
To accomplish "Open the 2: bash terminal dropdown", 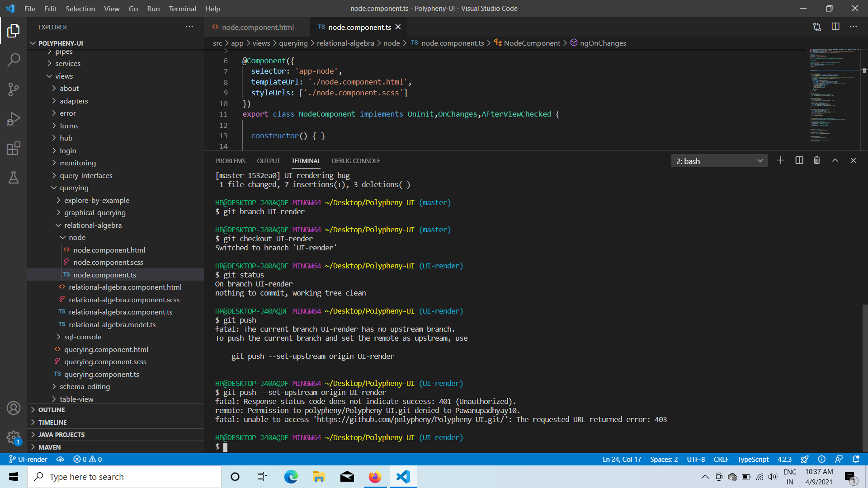I will point(719,160).
